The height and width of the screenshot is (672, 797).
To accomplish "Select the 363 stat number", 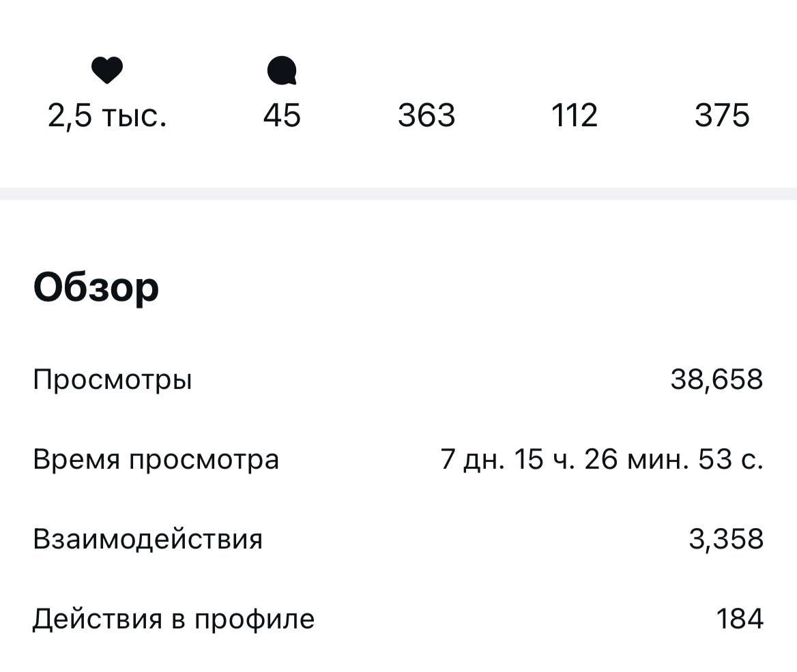I will click(426, 115).
